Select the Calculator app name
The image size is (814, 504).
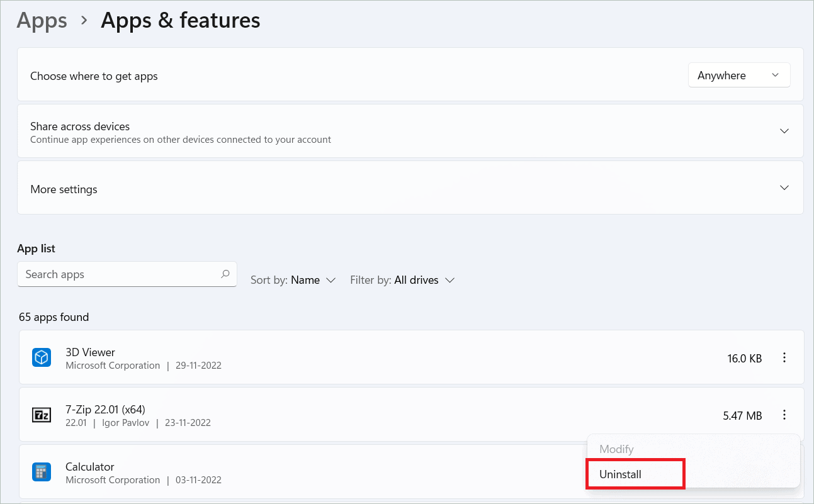click(x=90, y=467)
